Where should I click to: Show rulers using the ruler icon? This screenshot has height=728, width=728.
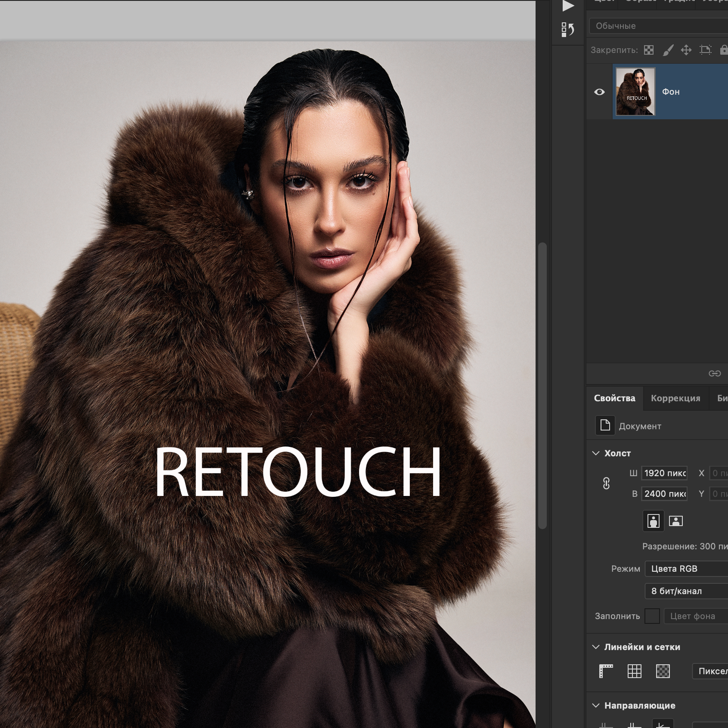[606, 671]
